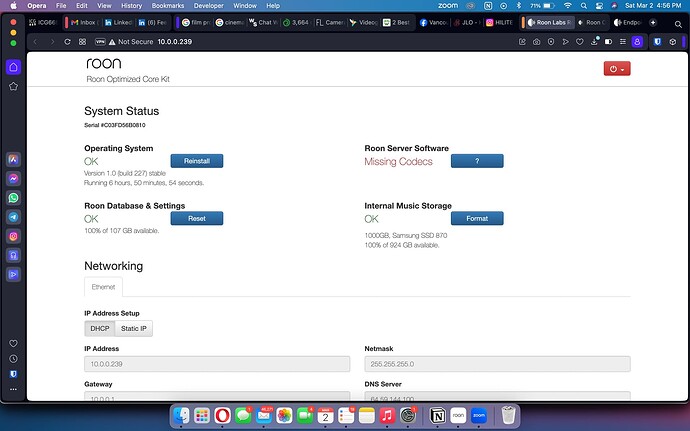690x431 pixels.
Task: Open a new tab with the plus button
Action: 653,22
